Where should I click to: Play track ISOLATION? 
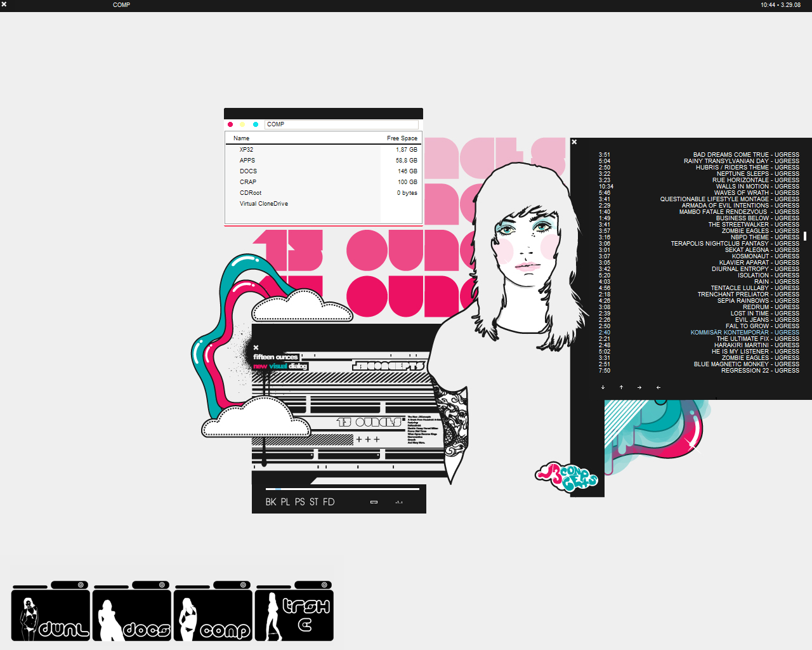[768, 275]
